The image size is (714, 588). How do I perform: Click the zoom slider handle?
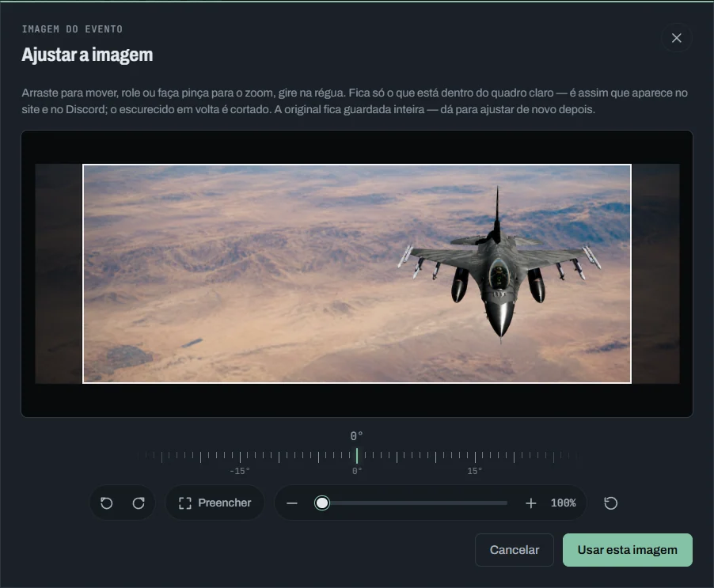[x=322, y=503]
